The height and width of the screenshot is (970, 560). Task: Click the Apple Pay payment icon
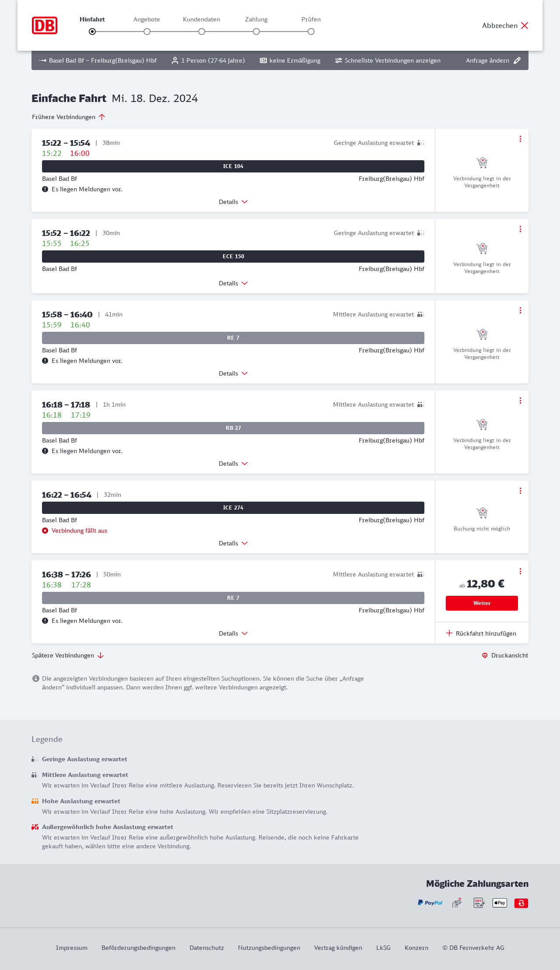pyautogui.click(x=500, y=903)
